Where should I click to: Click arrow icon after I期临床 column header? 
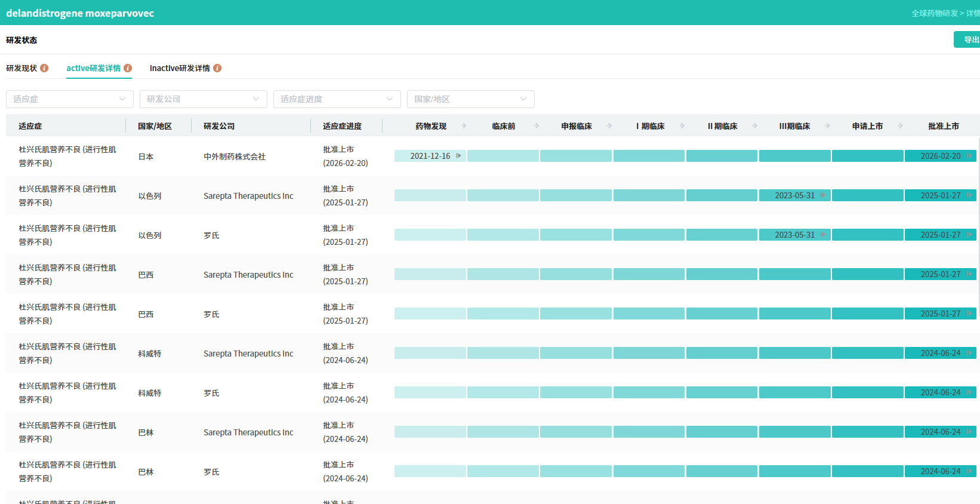[682, 126]
